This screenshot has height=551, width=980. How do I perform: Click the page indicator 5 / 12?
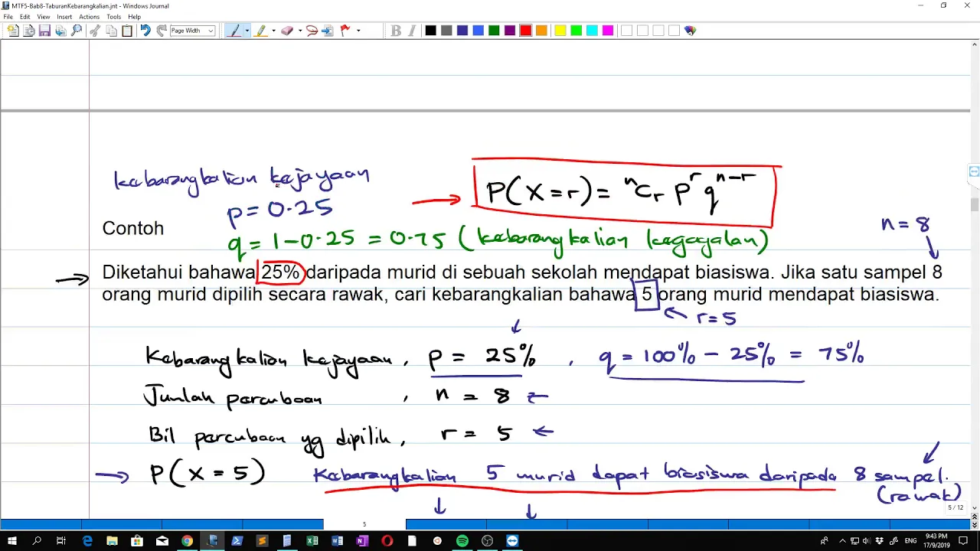(x=955, y=507)
